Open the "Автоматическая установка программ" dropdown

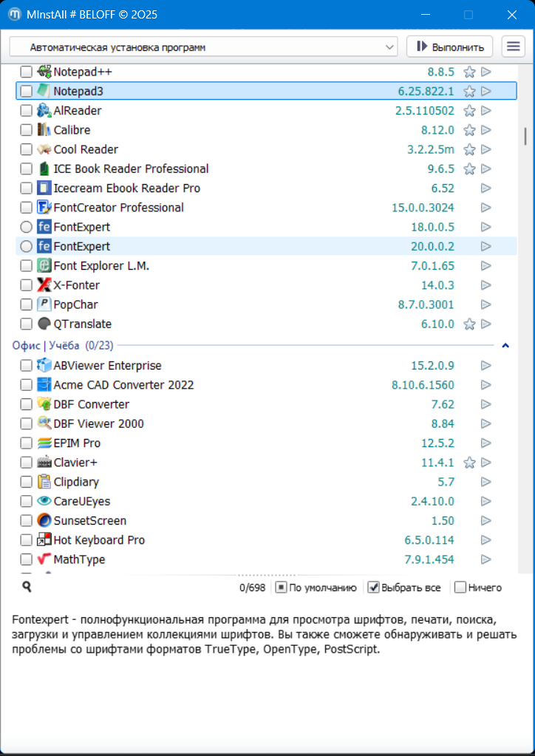(204, 47)
